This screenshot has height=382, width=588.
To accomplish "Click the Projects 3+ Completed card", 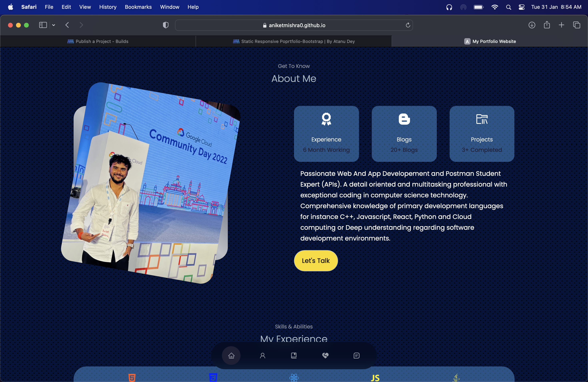I will [482, 134].
